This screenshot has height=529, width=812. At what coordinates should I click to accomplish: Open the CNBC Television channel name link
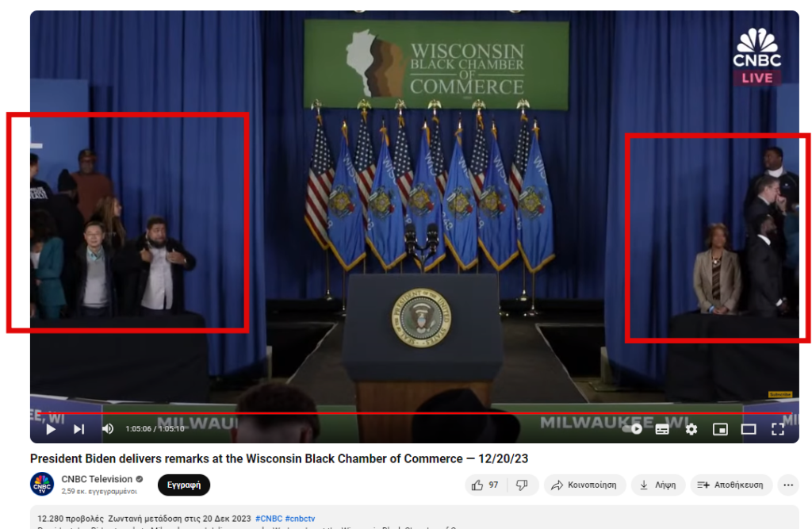(97, 479)
